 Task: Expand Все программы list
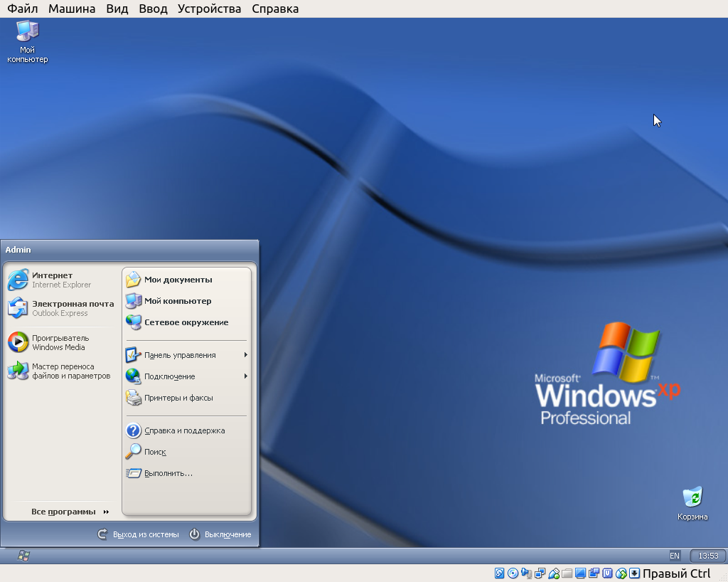(70, 512)
